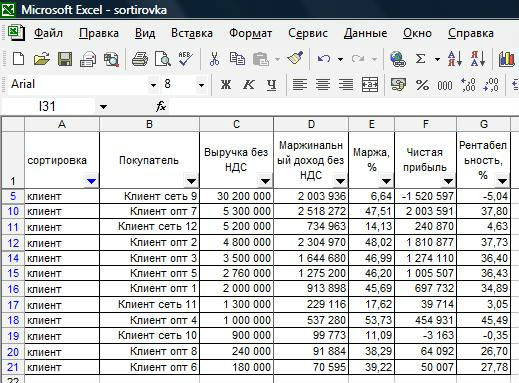This screenshot has width=519, height=383.
Task: Open the Рентабельность, % filter dropdown
Action: (x=502, y=181)
